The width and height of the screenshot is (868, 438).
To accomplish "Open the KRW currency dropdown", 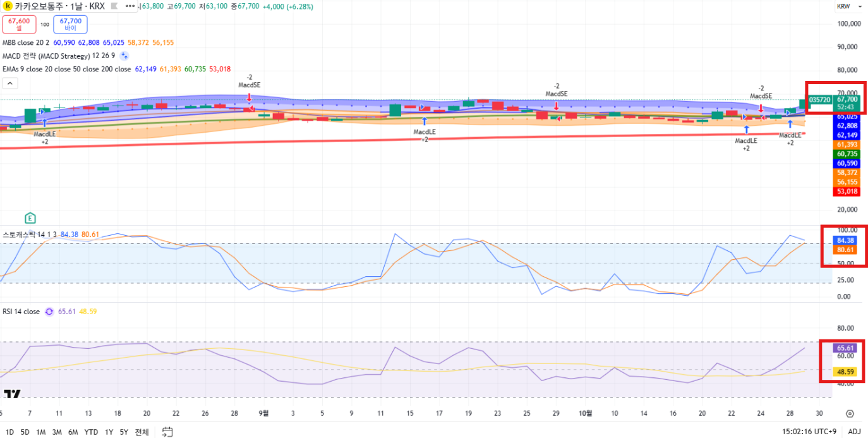I will [848, 6].
